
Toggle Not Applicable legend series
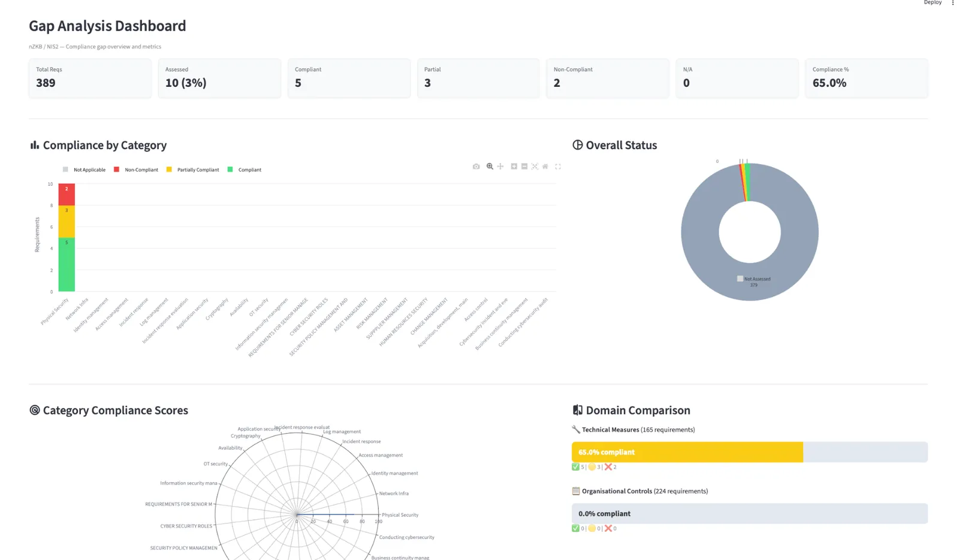click(x=84, y=169)
